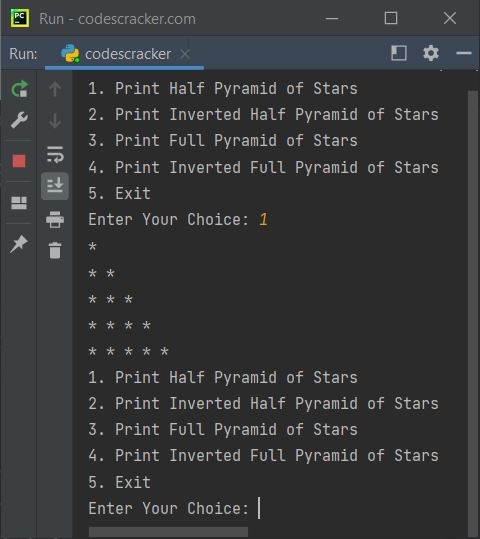Screen dimensions: 480x539
Task: Toggle soft-wrap for console output
Action: coord(55,154)
